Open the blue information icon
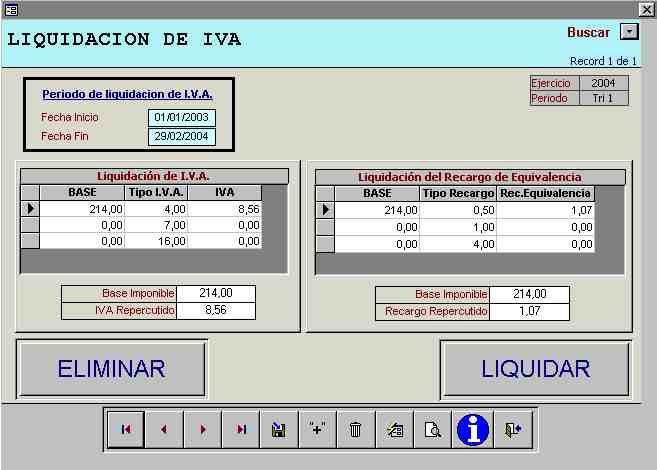Viewport: 657px width, 470px height. tap(473, 429)
